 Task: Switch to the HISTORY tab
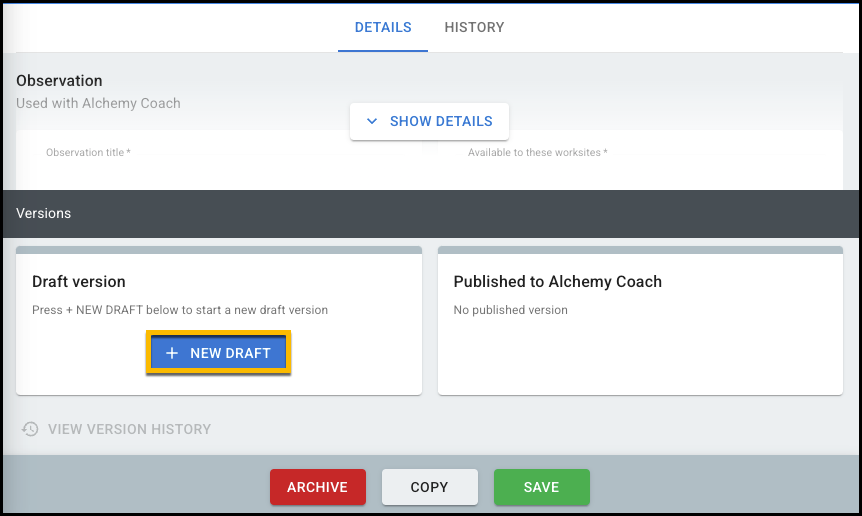[474, 27]
